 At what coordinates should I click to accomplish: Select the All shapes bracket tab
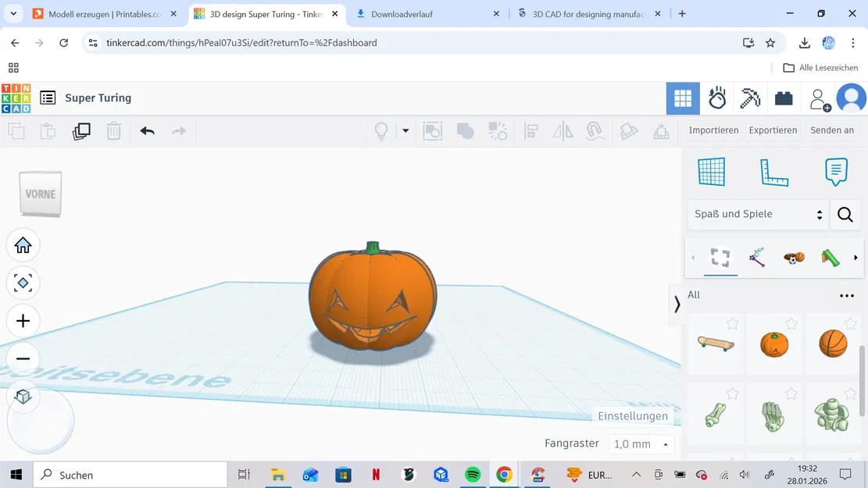click(x=720, y=258)
